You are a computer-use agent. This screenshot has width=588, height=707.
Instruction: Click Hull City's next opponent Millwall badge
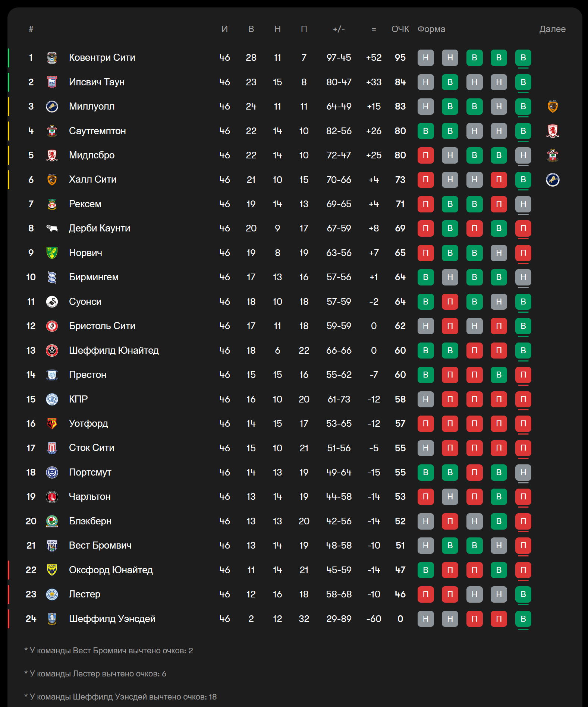point(553,180)
